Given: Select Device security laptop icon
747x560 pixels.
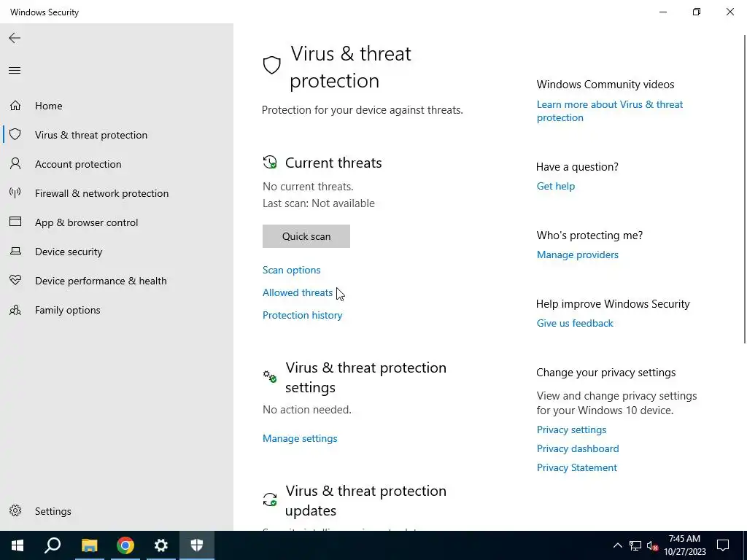Looking at the screenshot, I should (x=15, y=251).
